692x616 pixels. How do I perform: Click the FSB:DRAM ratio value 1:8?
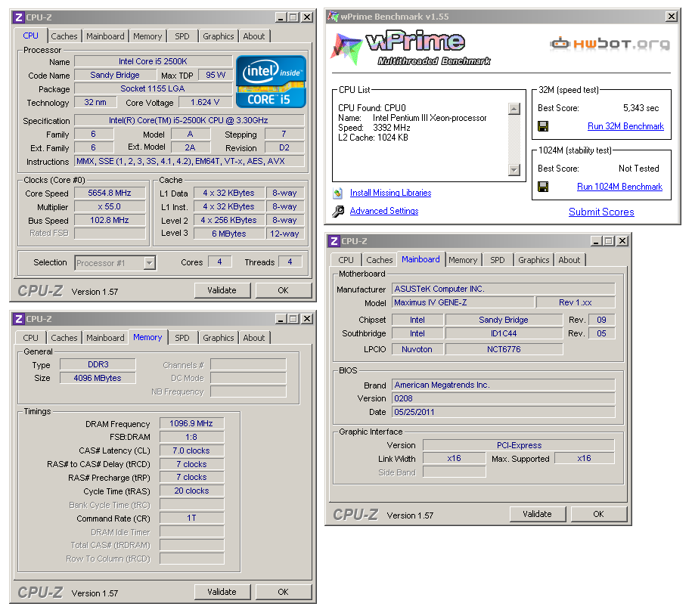[191, 438]
